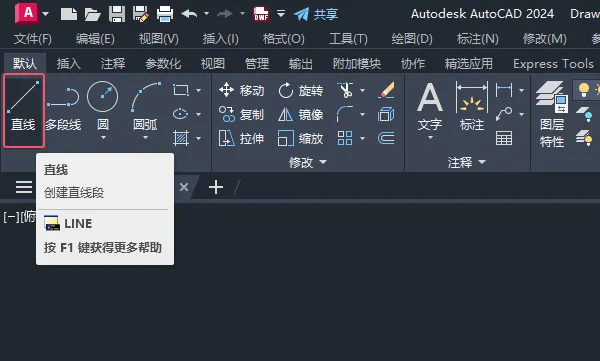Expand the Modify (修改) panel
This screenshot has height=361, width=600.
click(x=308, y=162)
